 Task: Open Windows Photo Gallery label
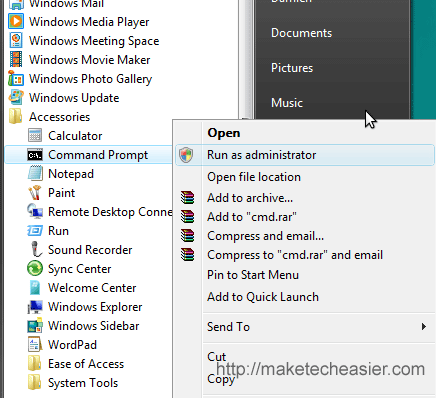point(90,79)
